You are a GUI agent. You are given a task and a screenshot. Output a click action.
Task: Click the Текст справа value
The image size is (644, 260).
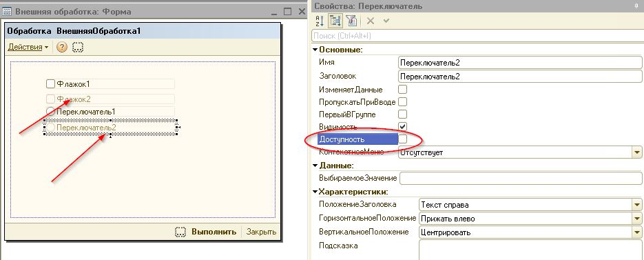click(445, 205)
